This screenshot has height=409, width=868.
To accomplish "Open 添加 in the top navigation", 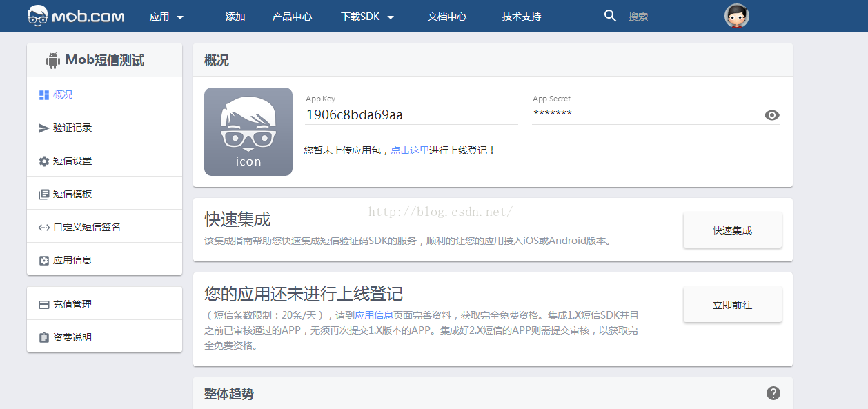I will (235, 17).
